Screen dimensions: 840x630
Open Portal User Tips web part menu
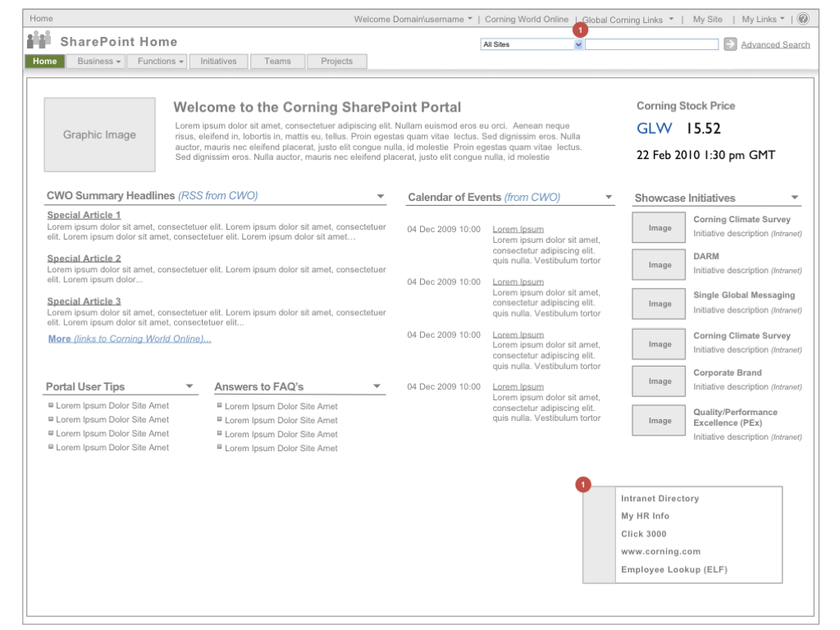189,386
